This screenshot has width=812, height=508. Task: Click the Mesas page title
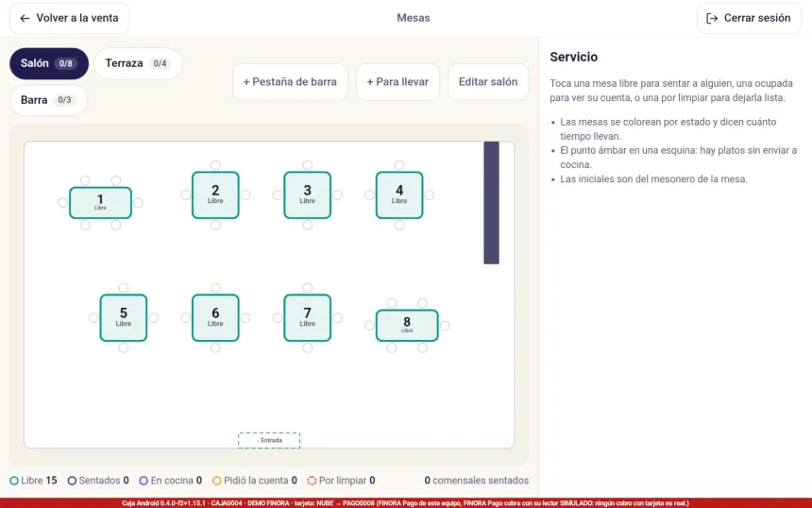(x=414, y=18)
